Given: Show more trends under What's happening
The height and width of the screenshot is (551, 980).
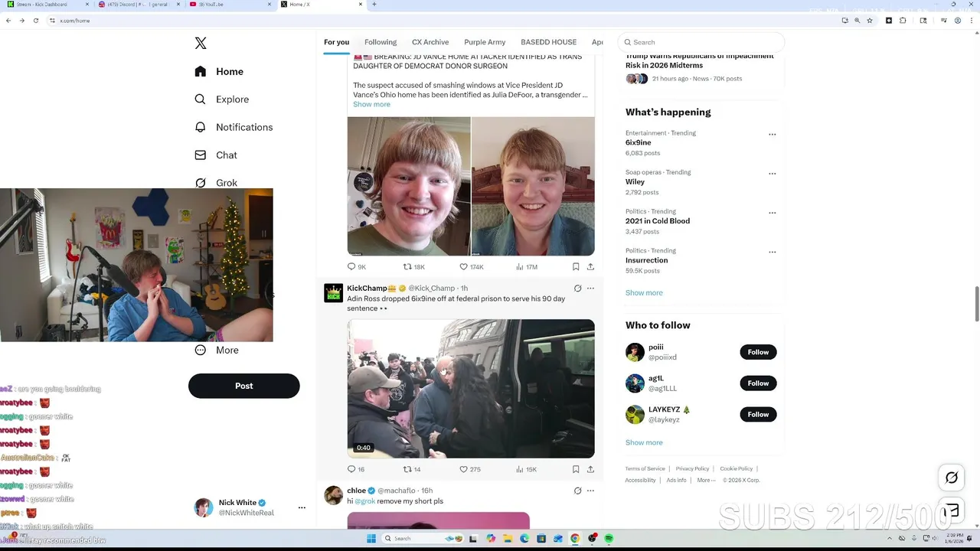Looking at the screenshot, I should click(644, 292).
